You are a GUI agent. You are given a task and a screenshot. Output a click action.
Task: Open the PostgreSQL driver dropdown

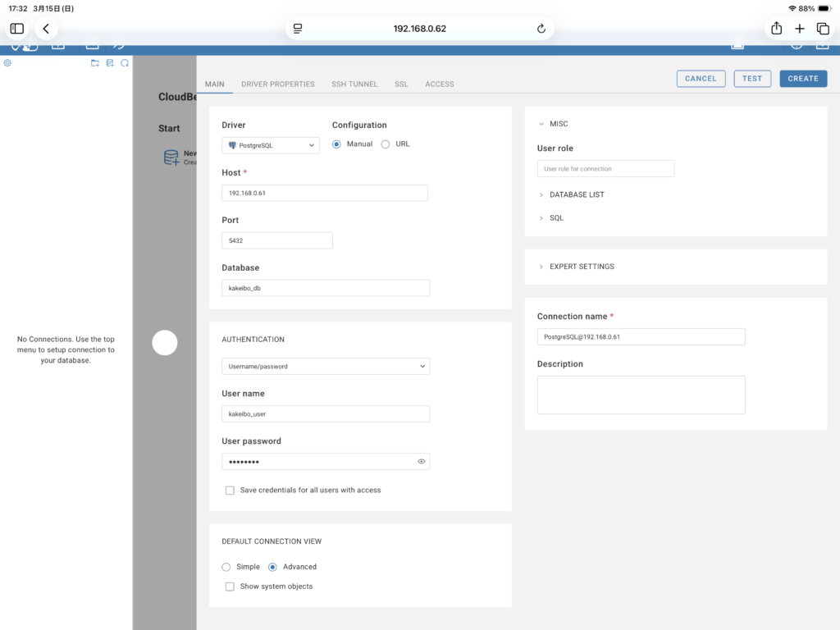point(271,145)
